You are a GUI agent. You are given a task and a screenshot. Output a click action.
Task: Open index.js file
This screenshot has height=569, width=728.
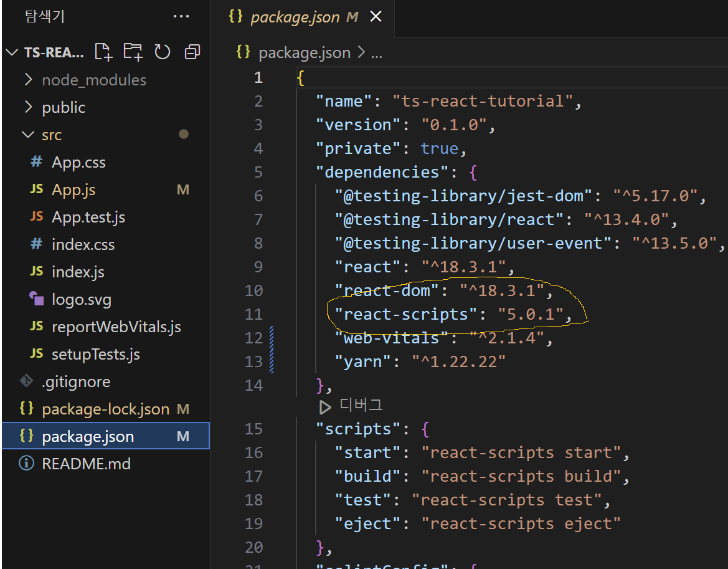click(105, 272)
